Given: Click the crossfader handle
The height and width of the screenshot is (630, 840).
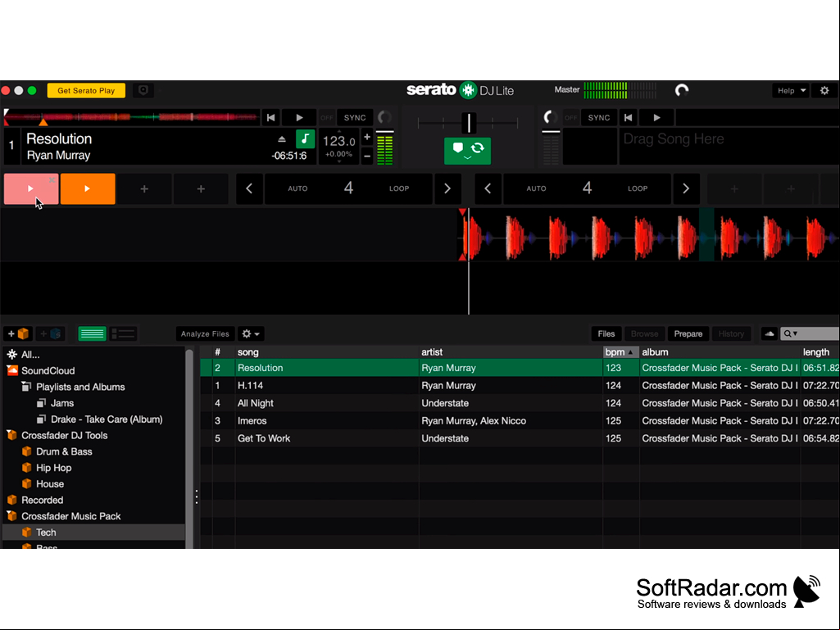Looking at the screenshot, I should 469,123.
